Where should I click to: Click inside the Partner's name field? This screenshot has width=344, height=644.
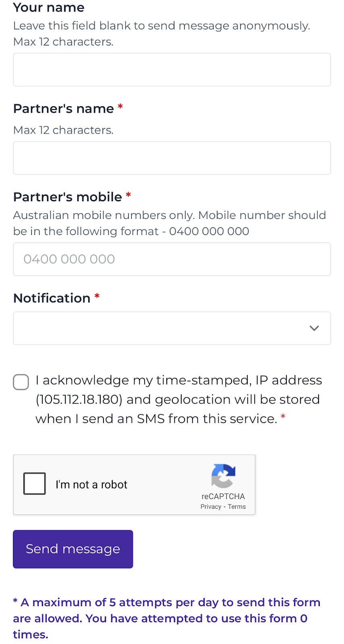point(172,158)
